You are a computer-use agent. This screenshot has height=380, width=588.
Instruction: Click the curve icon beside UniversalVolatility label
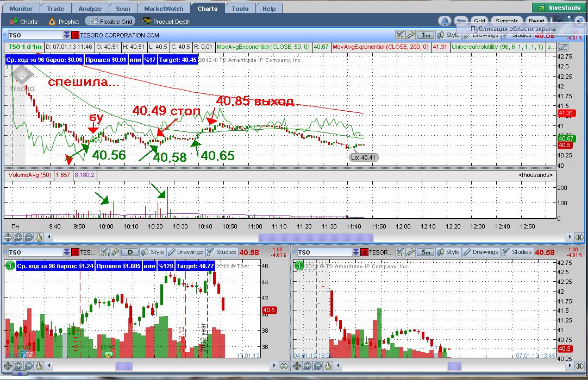pos(563,47)
